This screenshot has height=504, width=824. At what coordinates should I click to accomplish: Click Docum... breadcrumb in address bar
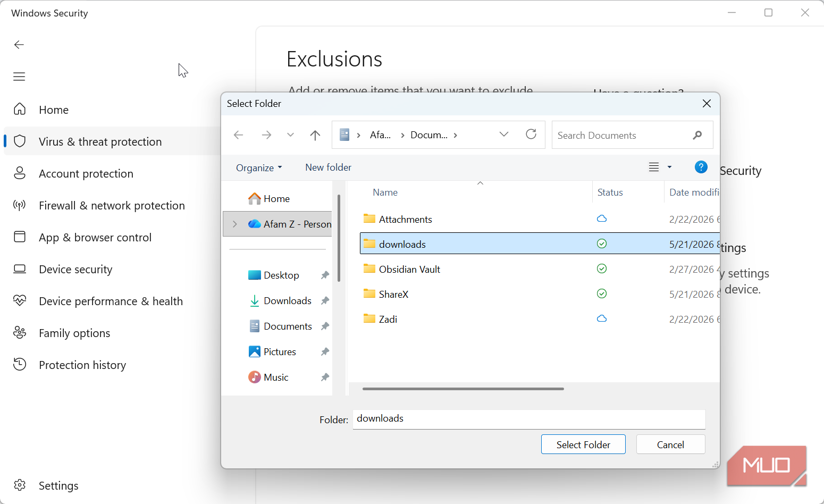429,135
